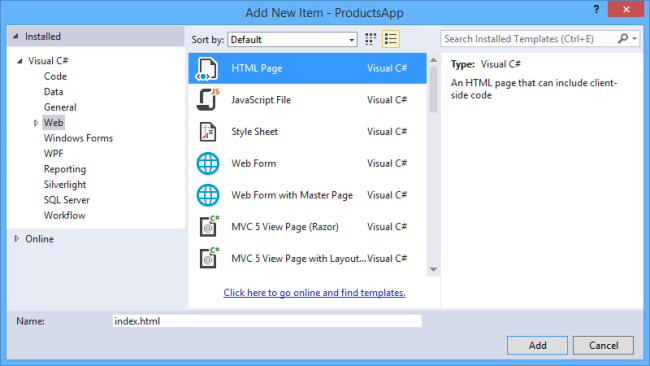Expand the Web tree node arrow

click(x=36, y=123)
